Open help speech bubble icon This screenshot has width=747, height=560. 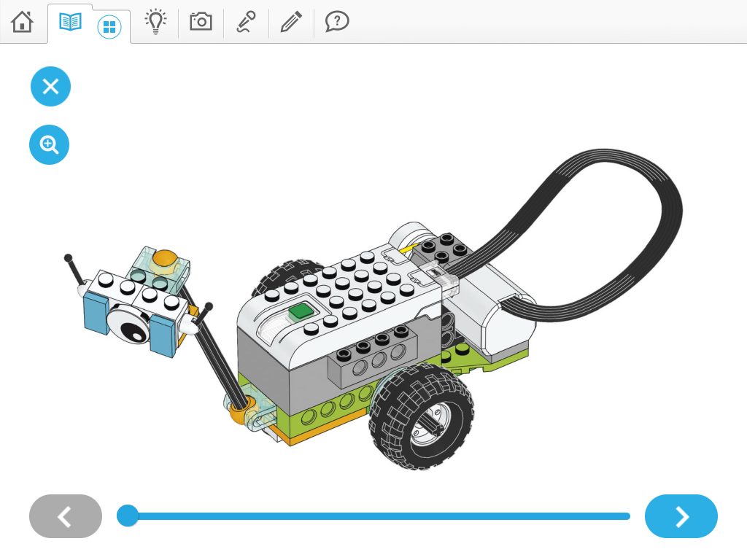tap(336, 22)
